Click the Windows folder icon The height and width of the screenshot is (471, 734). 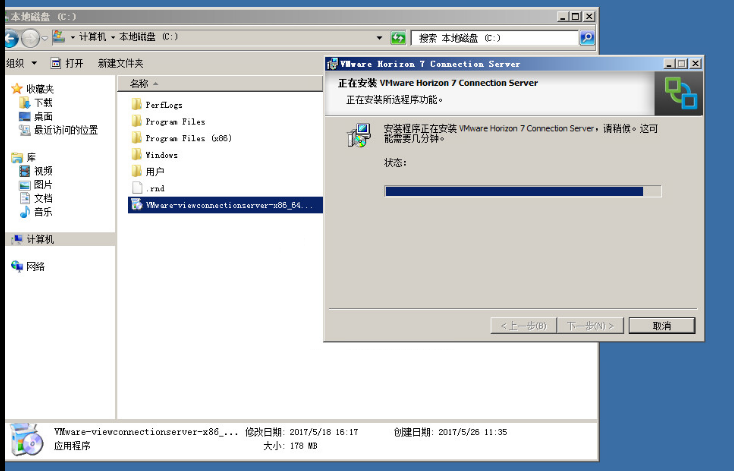coord(137,154)
